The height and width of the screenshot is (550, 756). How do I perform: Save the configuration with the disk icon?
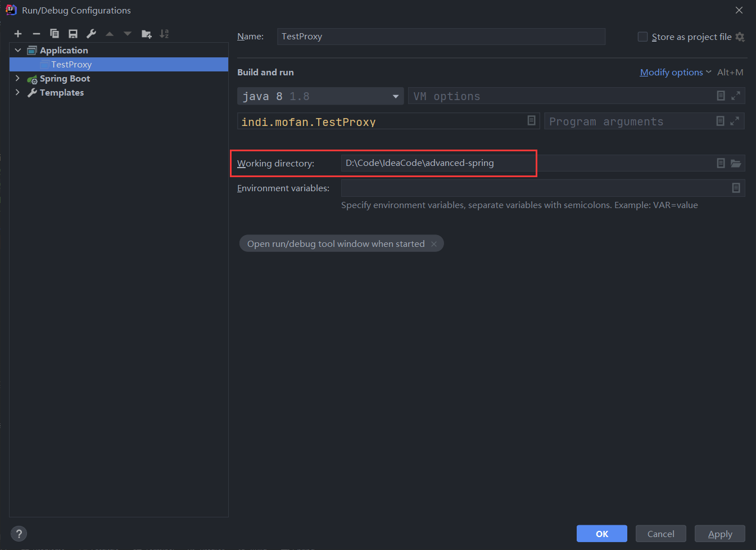(73, 34)
